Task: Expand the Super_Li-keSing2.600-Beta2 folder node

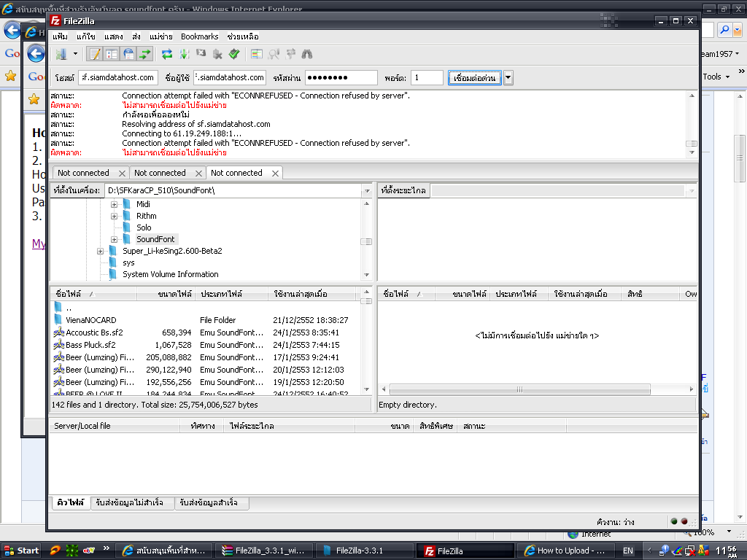Action: coord(100,251)
